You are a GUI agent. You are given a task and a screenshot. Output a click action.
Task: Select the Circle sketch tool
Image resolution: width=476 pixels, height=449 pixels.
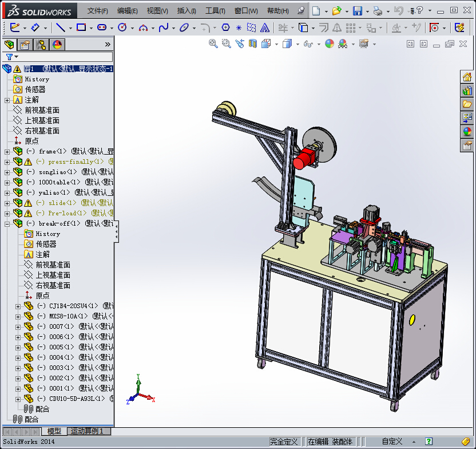coord(122,27)
